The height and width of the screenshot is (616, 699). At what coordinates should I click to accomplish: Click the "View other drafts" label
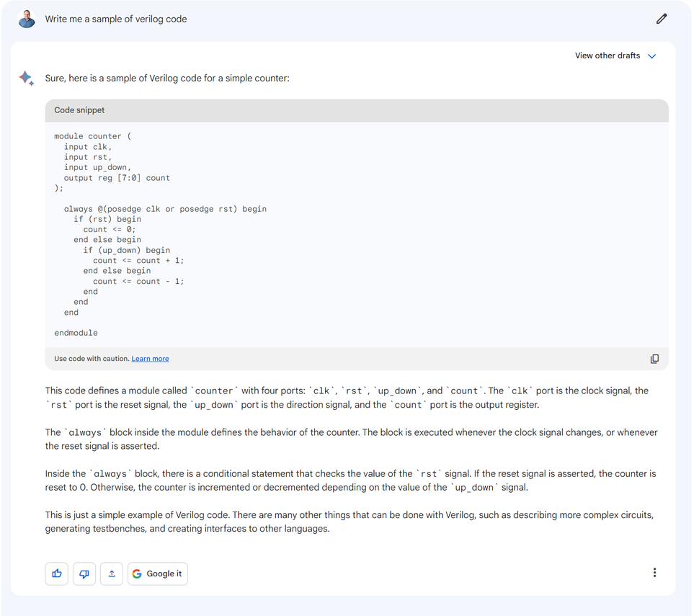coord(607,55)
